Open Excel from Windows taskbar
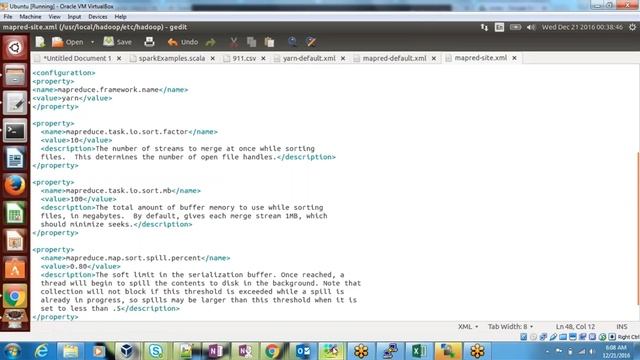The height and width of the screenshot is (360, 640). tap(419, 351)
